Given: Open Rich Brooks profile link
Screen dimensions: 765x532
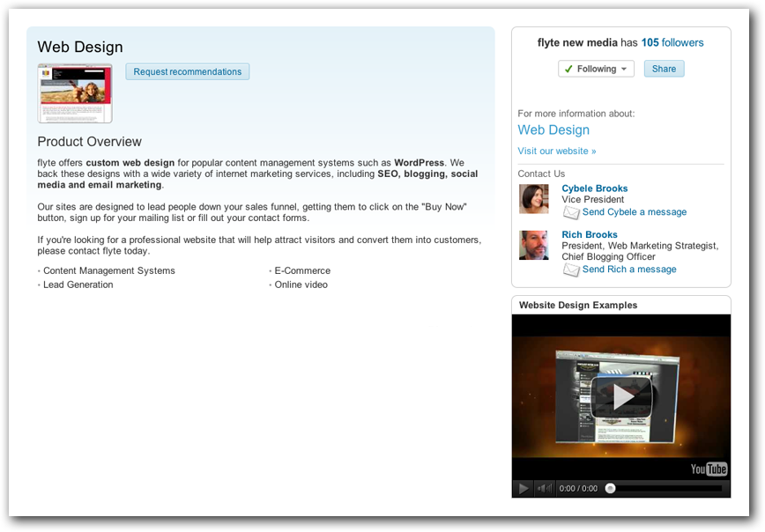Looking at the screenshot, I should 590,234.
